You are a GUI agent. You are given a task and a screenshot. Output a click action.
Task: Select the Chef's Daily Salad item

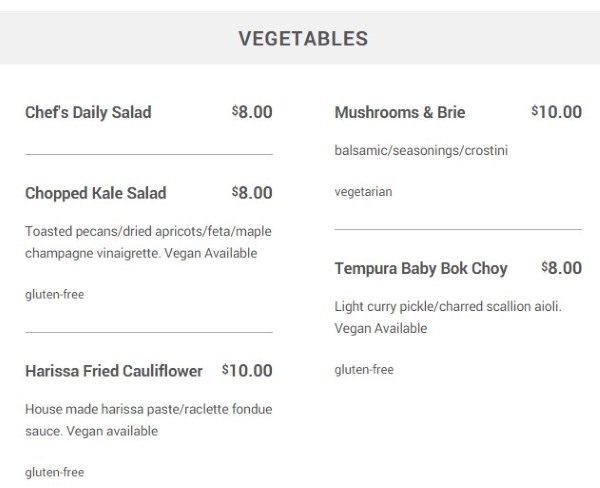pyautogui.click(x=88, y=113)
